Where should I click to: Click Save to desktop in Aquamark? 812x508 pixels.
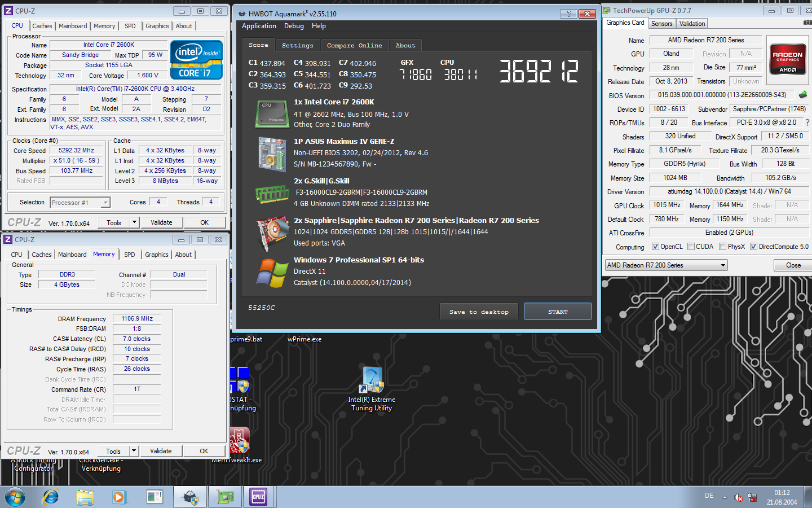479,312
